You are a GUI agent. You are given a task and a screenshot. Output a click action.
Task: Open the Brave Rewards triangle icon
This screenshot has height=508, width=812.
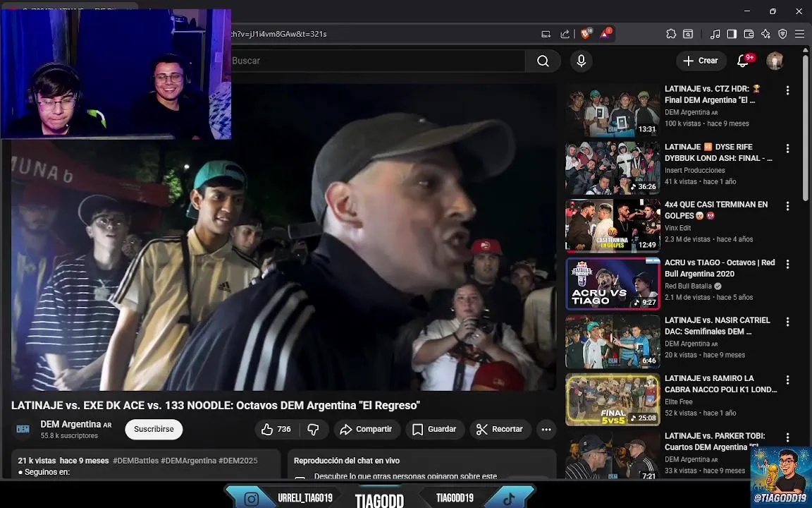click(605, 34)
